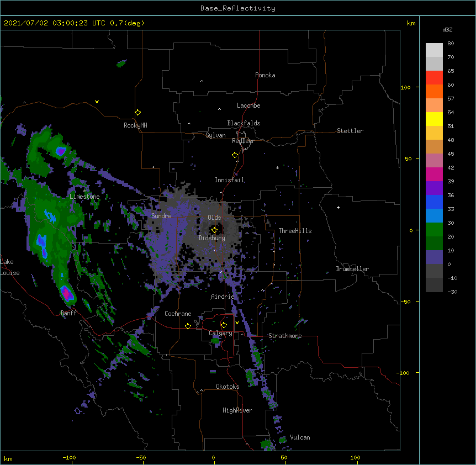
Task: Click the Airdrie city label
Action: (x=223, y=297)
